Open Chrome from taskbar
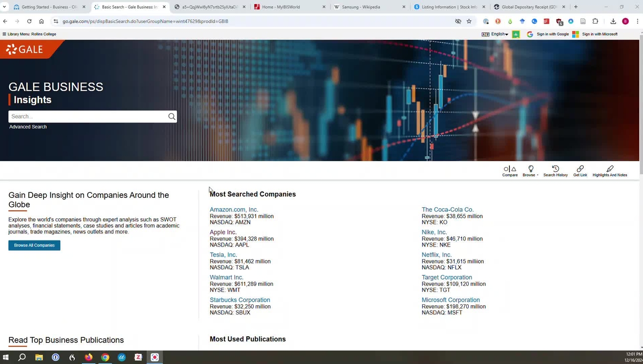The width and height of the screenshot is (643, 364). click(x=105, y=357)
